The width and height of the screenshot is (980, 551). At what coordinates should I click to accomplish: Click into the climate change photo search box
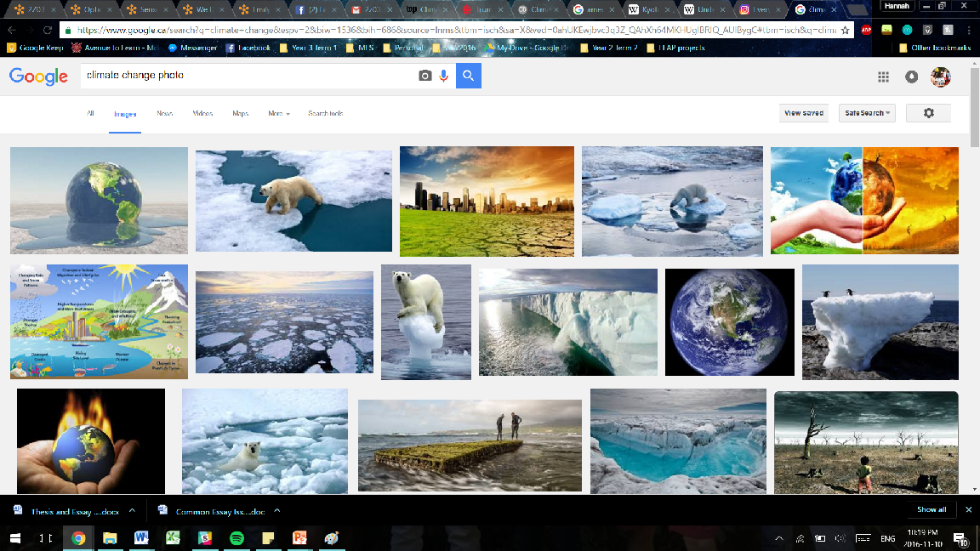coord(247,76)
